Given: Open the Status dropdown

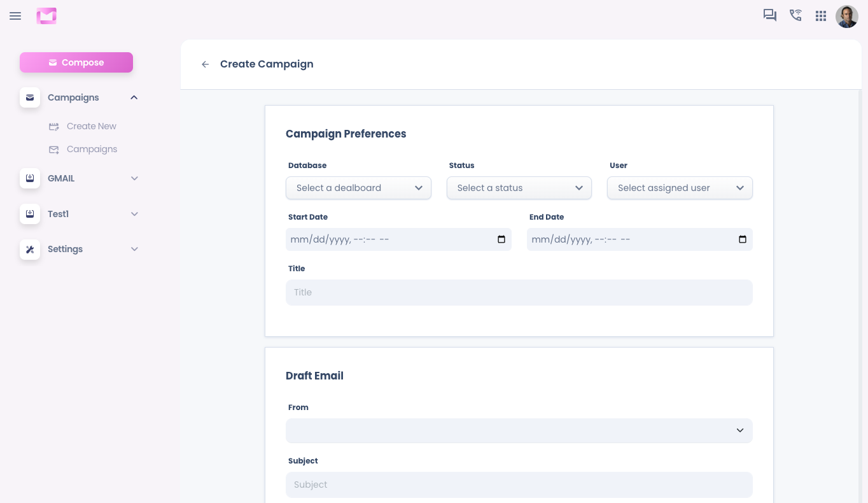Looking at the screenshot, I should click(x=519, y=188).
